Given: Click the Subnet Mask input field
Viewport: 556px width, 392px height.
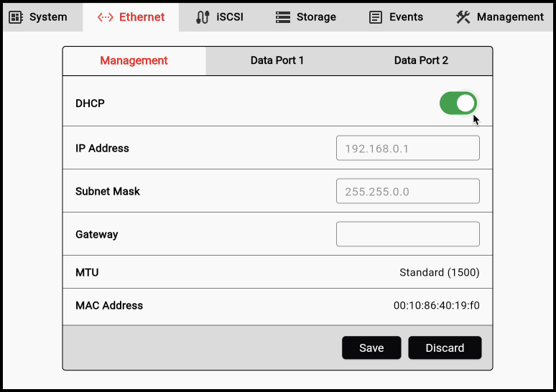Looking at the screenshot, I should coord(407,192).
